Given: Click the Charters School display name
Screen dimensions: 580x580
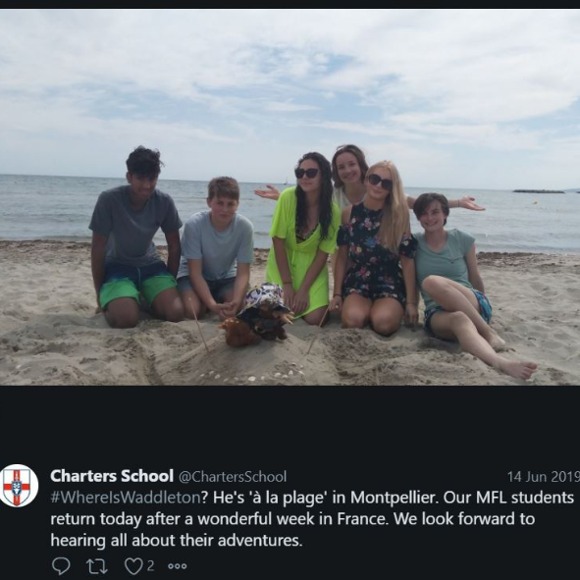Looking at the screenshot, I should pyautogui.click(x=112, y=476).
